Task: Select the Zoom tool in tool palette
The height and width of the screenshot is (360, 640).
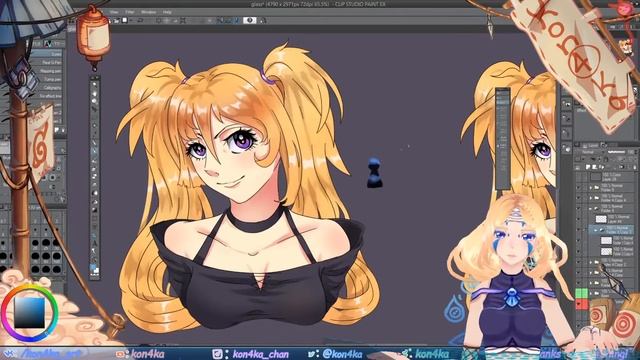Action: [94, 84]
